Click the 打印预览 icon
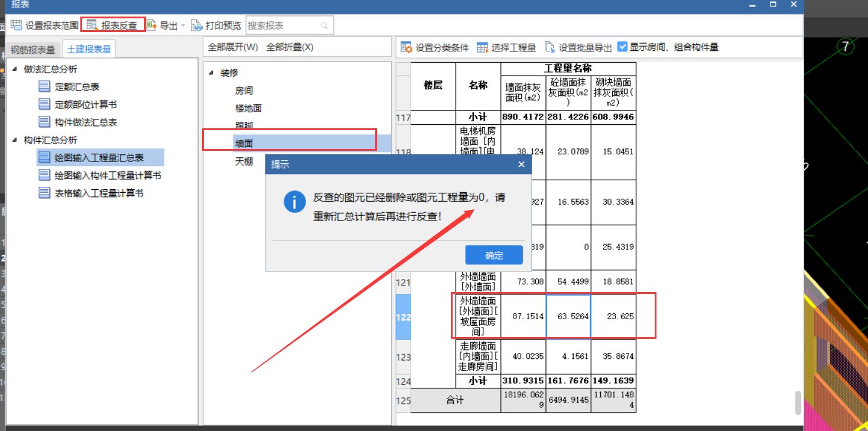 pyautogui.click(x=197, y=25)
